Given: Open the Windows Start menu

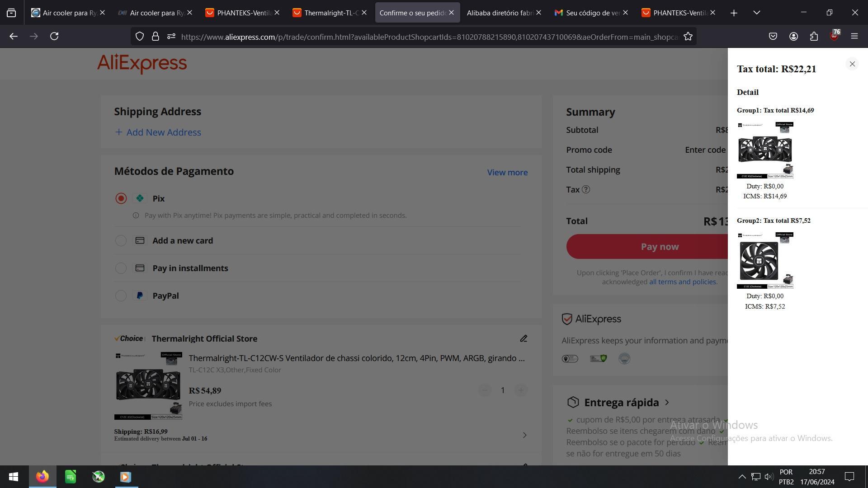Looking at the screenshot, I should (x=14, y=477).
